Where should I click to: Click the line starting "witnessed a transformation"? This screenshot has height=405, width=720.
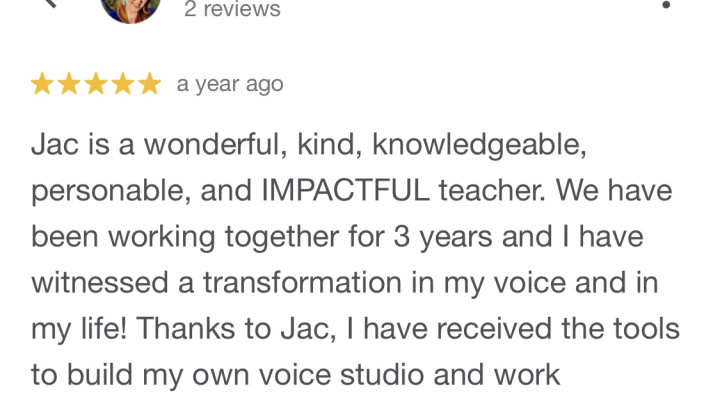pyautogui.click(x=345, y=283)
